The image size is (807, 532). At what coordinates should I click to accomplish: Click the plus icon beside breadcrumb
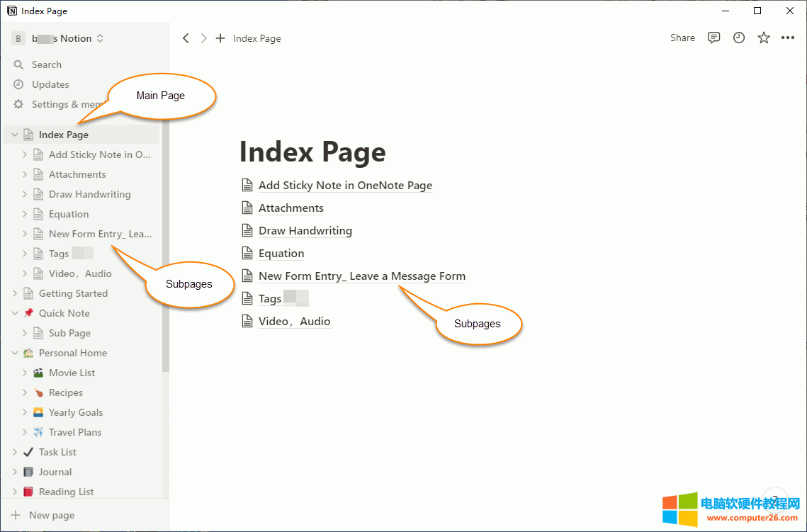click(220, 38)
